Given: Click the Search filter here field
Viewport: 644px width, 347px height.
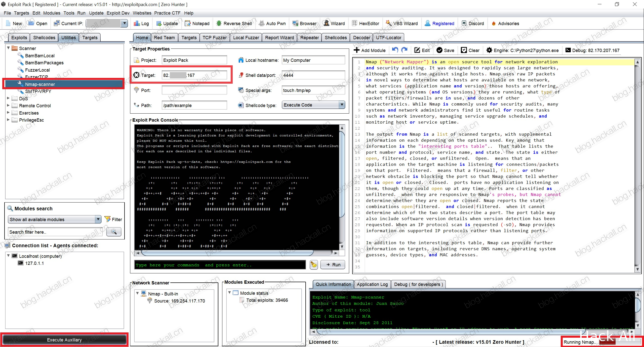Looking at the screenshot, I should click(55, 232).
